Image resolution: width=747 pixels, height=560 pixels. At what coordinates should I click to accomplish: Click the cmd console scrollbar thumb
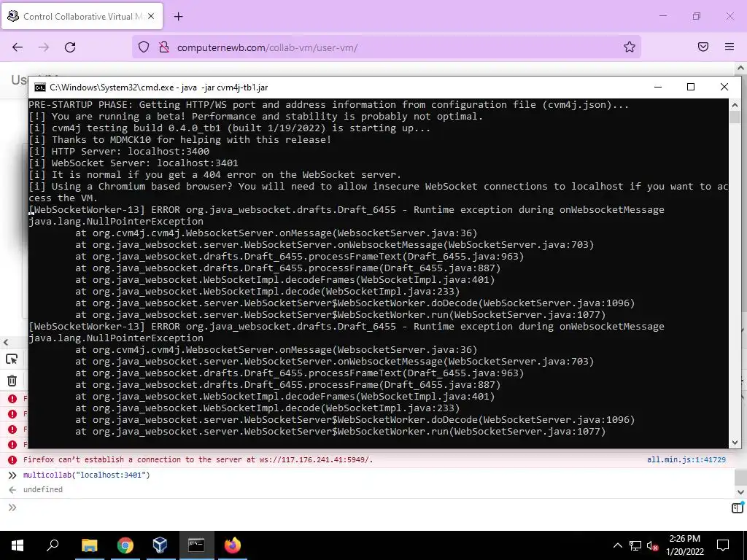(735, 117)
